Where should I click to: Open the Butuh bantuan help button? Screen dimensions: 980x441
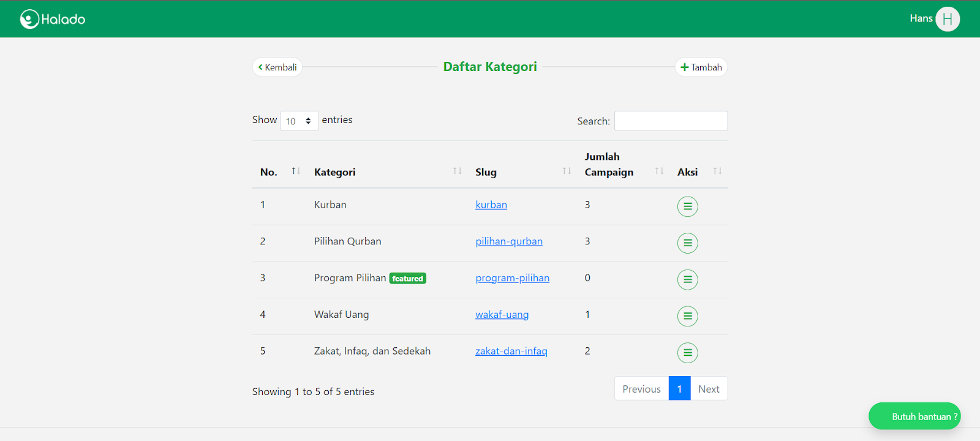point(914,417)
